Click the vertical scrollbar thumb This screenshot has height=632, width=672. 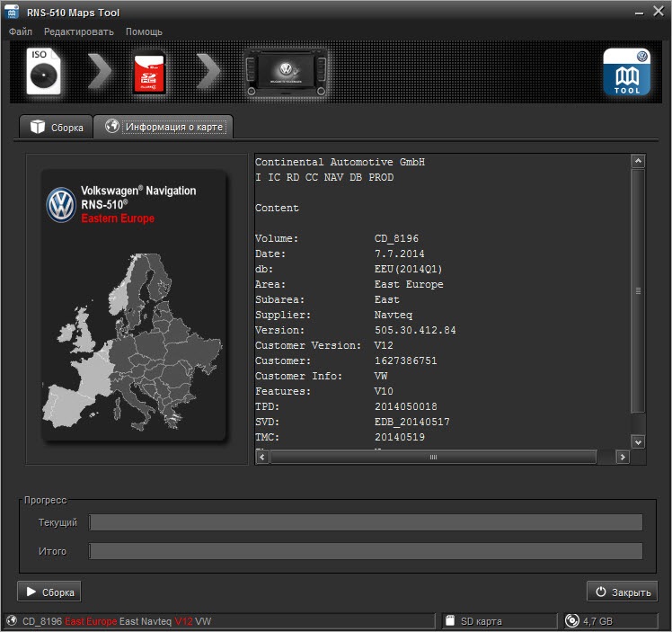tap(638, 290)
